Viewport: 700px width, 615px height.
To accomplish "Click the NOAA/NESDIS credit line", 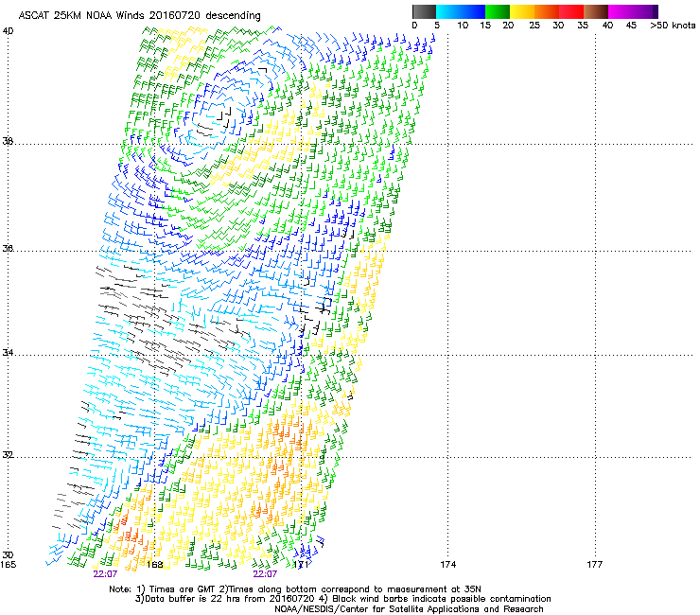I will (x=409, y=609).
